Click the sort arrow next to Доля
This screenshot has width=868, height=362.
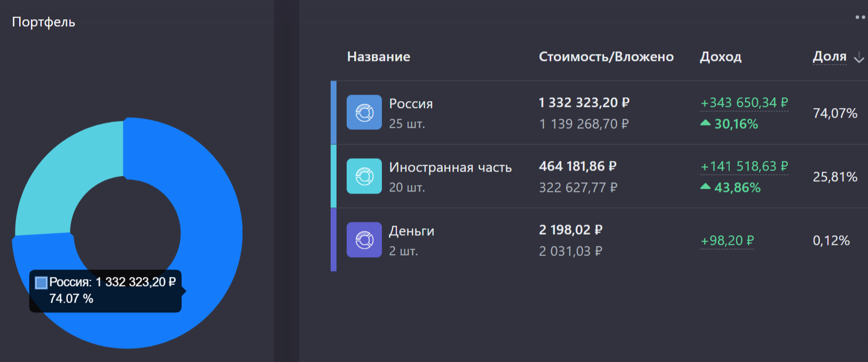(859, 58)
